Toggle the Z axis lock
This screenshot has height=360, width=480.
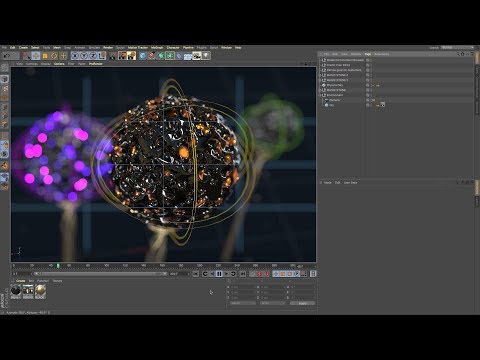(x=93, y=56)
